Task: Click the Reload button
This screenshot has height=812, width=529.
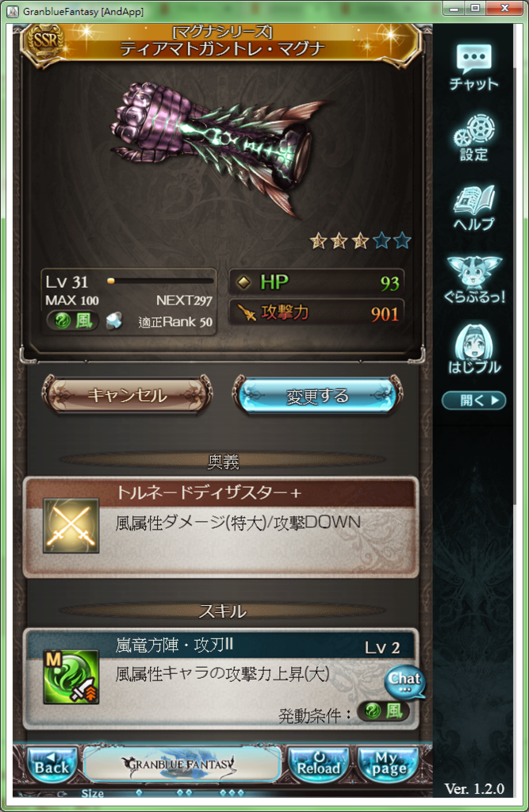Action: coord(319,765)
